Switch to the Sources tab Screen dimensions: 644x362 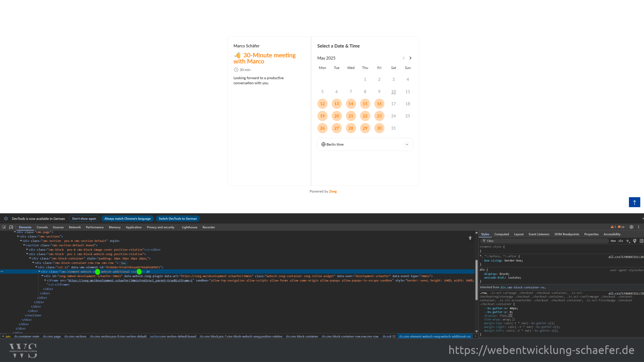[x=58, y=227]
